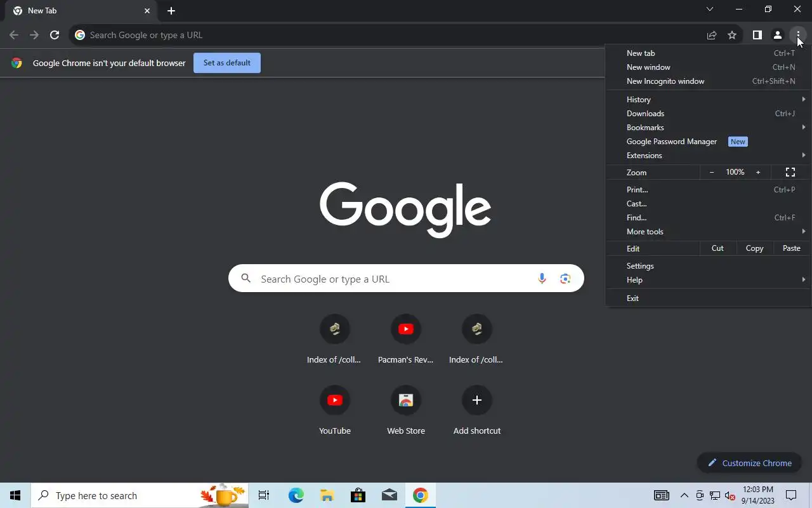The image size is (812, 508).
Task: Open Microsoft Edge from taskbar
Action: [296, 495]
